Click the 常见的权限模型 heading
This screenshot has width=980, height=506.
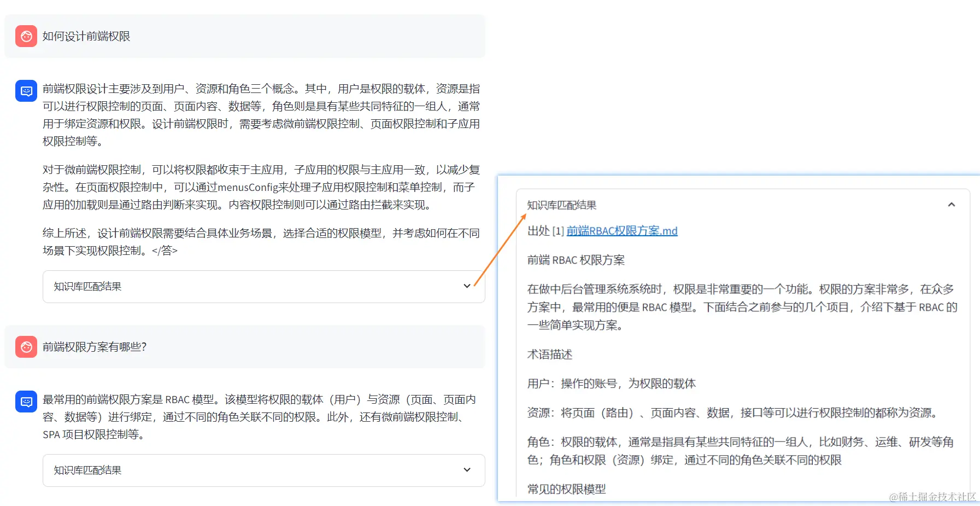click(566, 489)
